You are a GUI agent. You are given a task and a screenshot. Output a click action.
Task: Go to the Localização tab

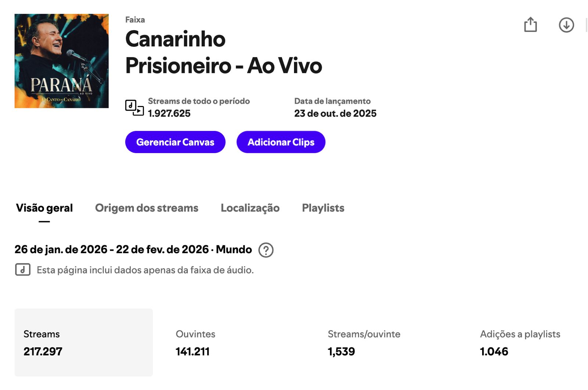[x=250, y=208]
